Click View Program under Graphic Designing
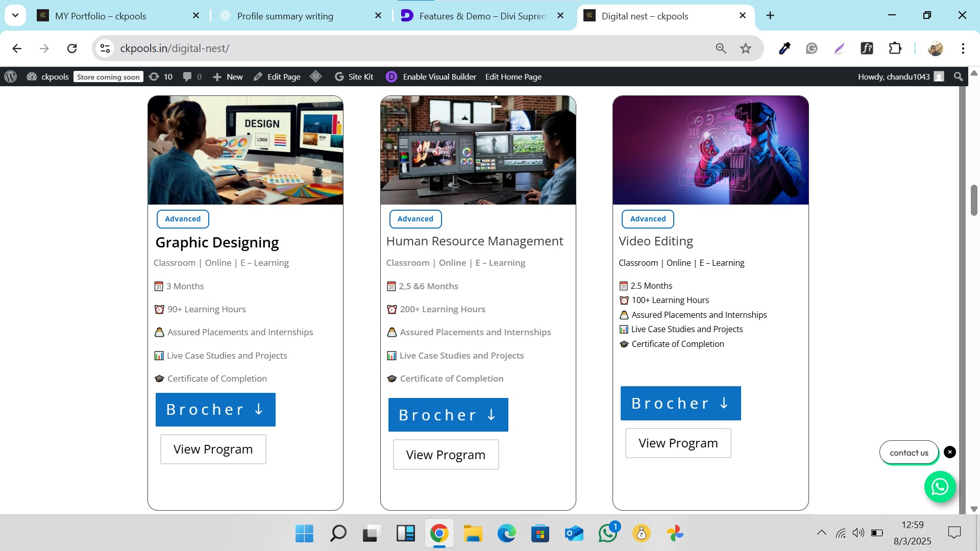The image size is (980, 551). point(213,449)
